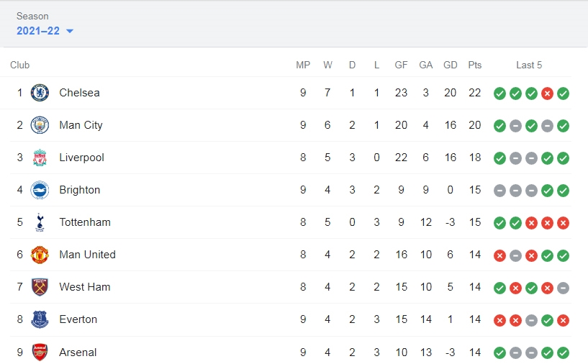
Task: Click West Ham's last grey draw icon
Action: pyautogui.click(x=563, y=288)
